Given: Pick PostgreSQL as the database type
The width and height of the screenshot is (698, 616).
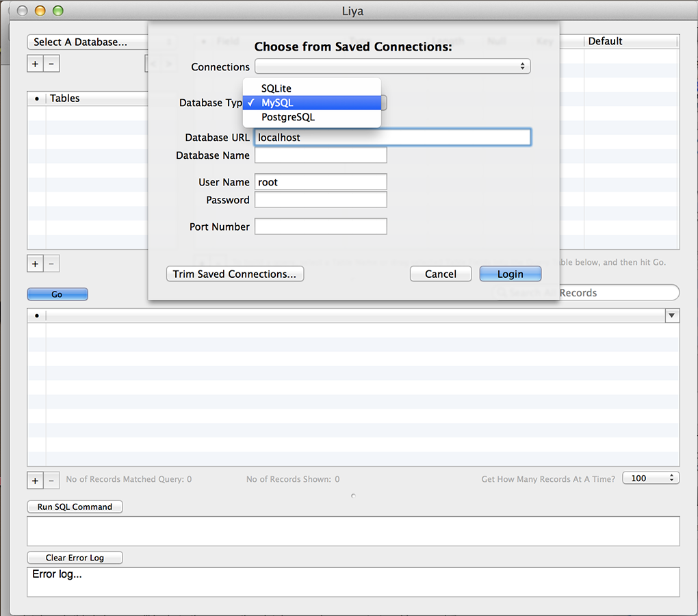Looking at the screenshot, I should click(288, 117).
